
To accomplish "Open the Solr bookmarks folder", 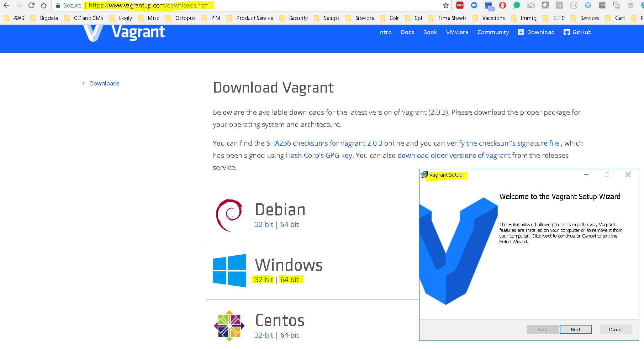I will (x=390, y=18).
